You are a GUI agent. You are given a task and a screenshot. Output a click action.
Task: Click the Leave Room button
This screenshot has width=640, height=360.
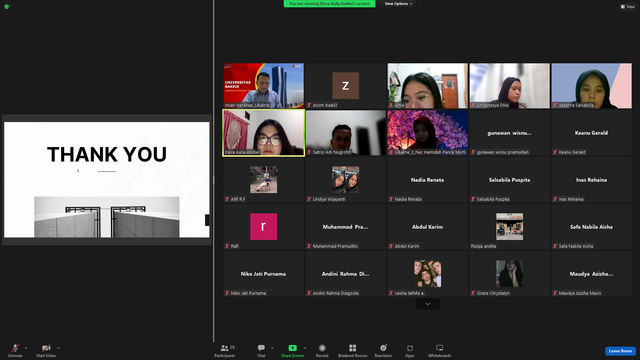pos(620,351)
